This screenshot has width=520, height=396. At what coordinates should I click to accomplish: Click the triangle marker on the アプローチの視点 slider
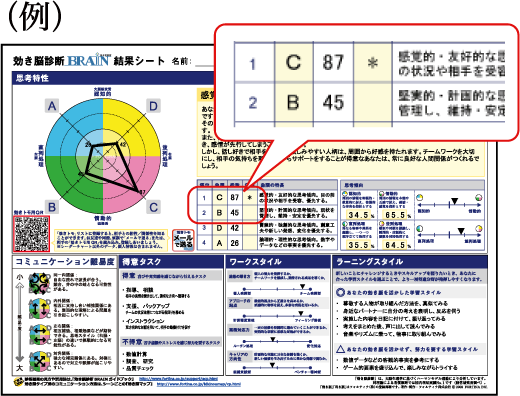coord(301,313)
